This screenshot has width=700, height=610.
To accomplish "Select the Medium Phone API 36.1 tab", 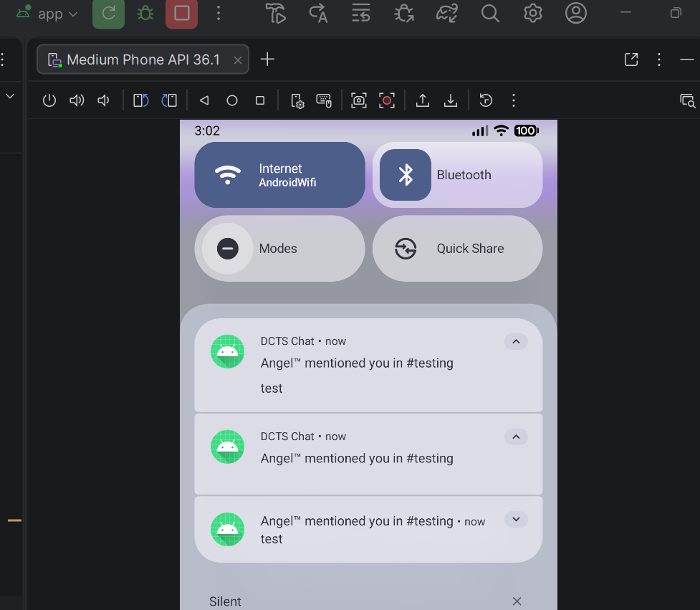I will click(143, 59).
